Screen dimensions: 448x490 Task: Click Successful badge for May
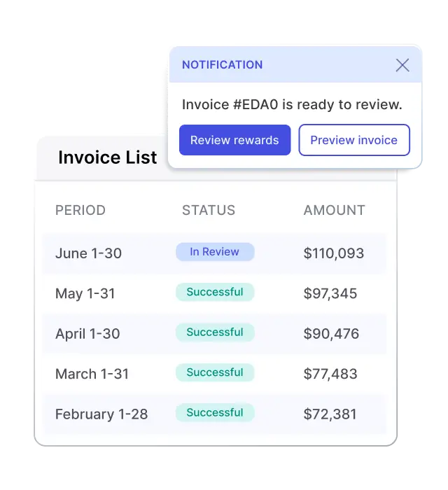215,292
